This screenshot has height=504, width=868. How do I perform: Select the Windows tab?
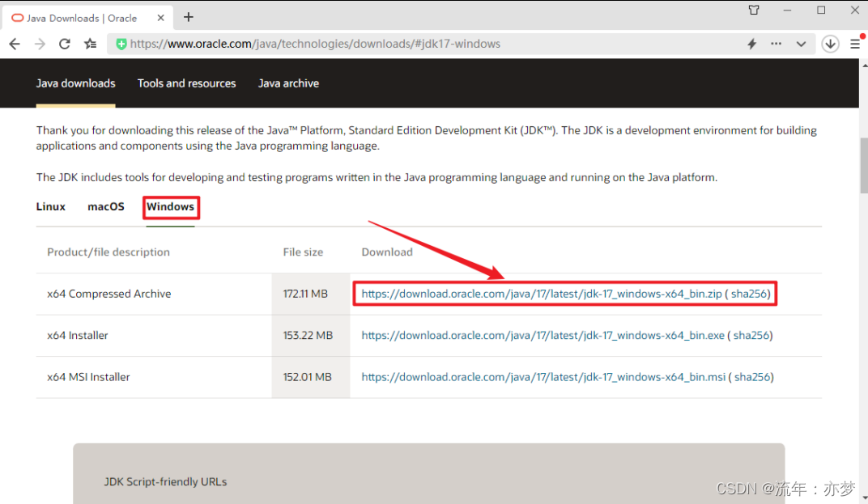(171, 206)
